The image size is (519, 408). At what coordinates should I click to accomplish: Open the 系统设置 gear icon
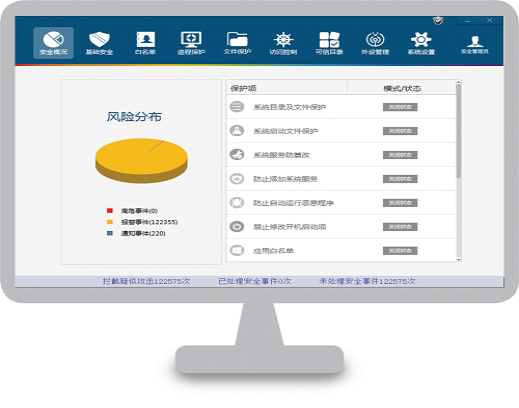pos(421,43)
